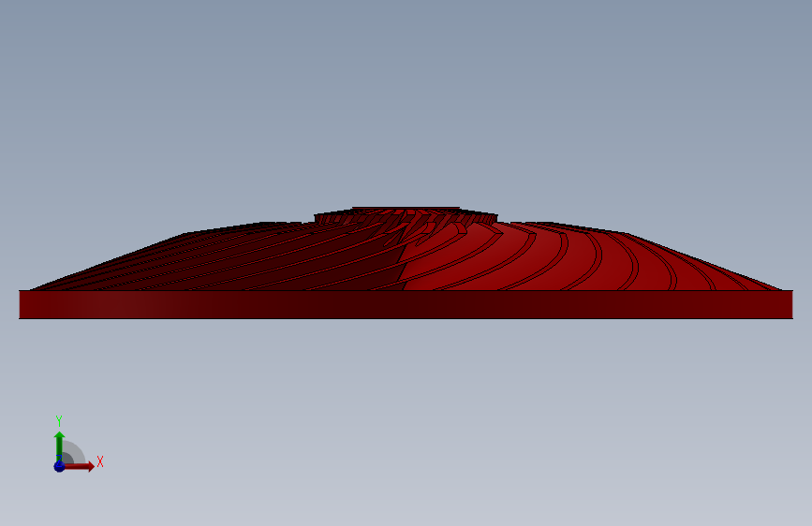This screenshot has width=812, height=526.
Task: Select the flat rectangular base plate of the model
Action: tap(406, 304)
